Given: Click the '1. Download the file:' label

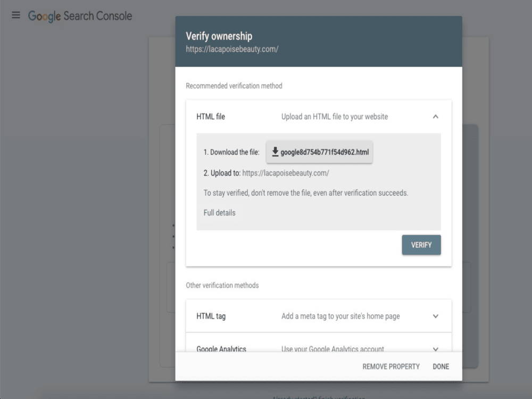Looking at the screenshot, I should pyautogui.click(x=231, y=152).
